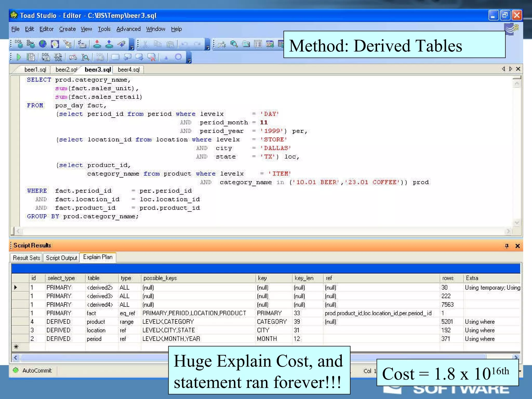Image resolution: width=532 pixels, height=399 pixels.
Task: Switch to the beer4.sql tab
Action: pyautogui.click(x=129, y=70)
